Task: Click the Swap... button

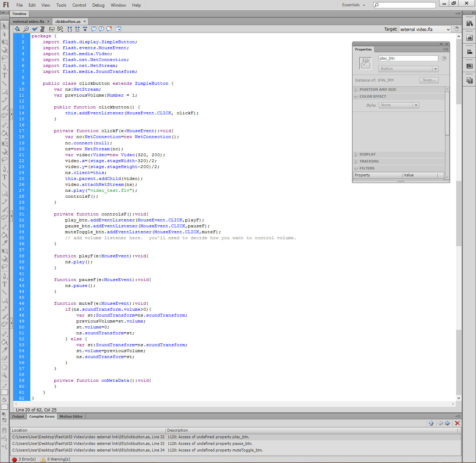Action: coord(429,80)
